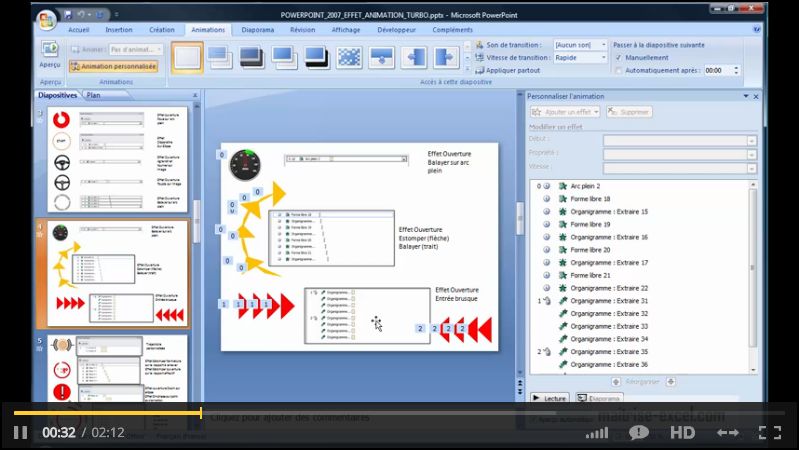Toggle the Automatiquement après checkbox
Screen dimensions: 799x450
pos(619,70)
